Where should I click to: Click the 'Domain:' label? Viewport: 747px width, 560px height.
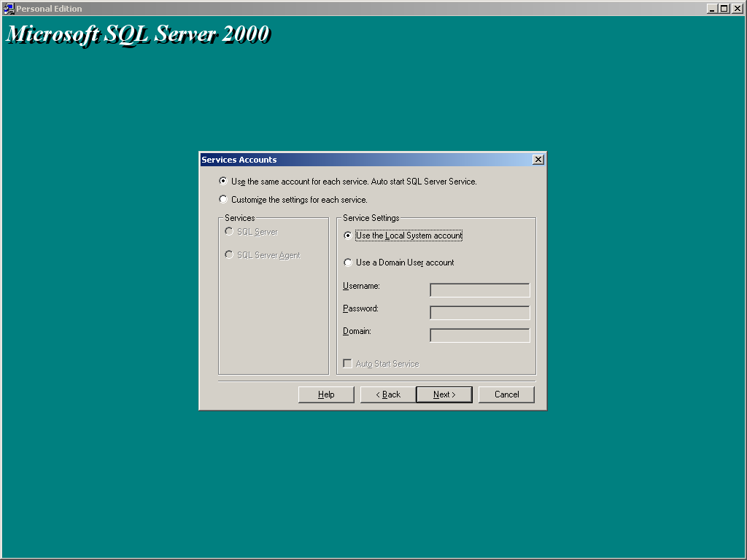coord(357,330)
